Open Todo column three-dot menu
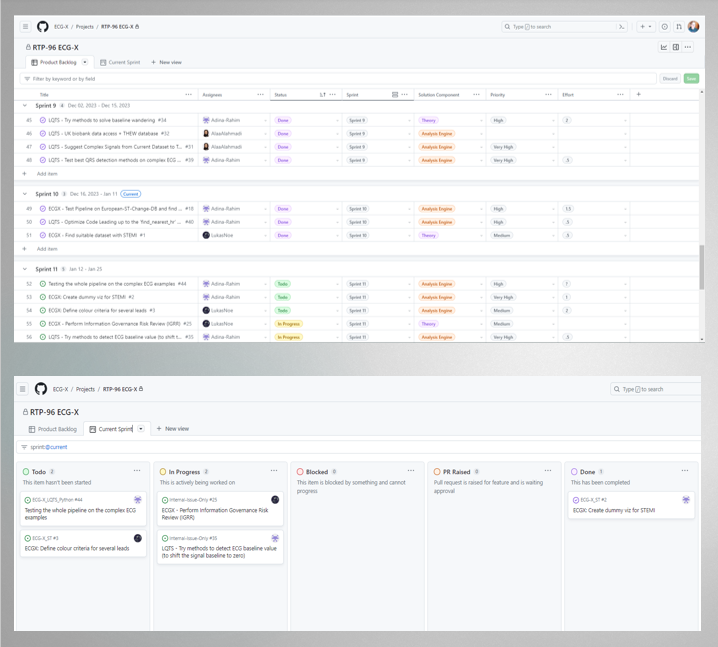 [137, 471]
